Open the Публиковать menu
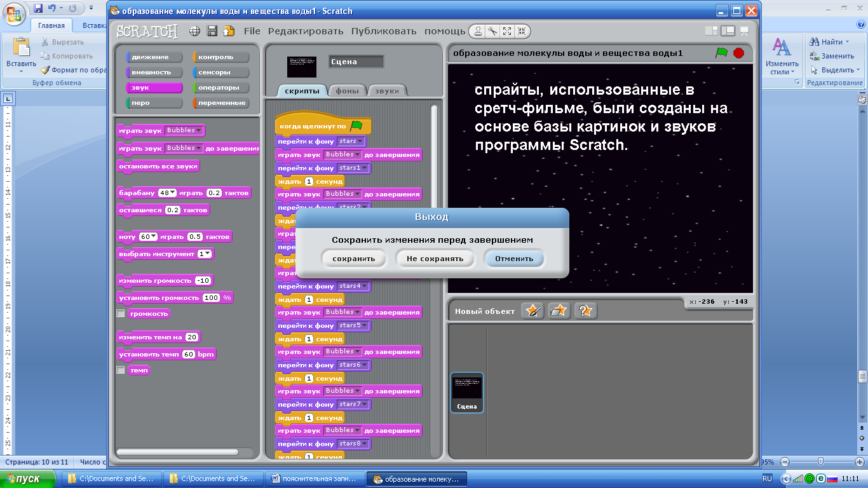The image size is (868, 488). pos(384,31)
